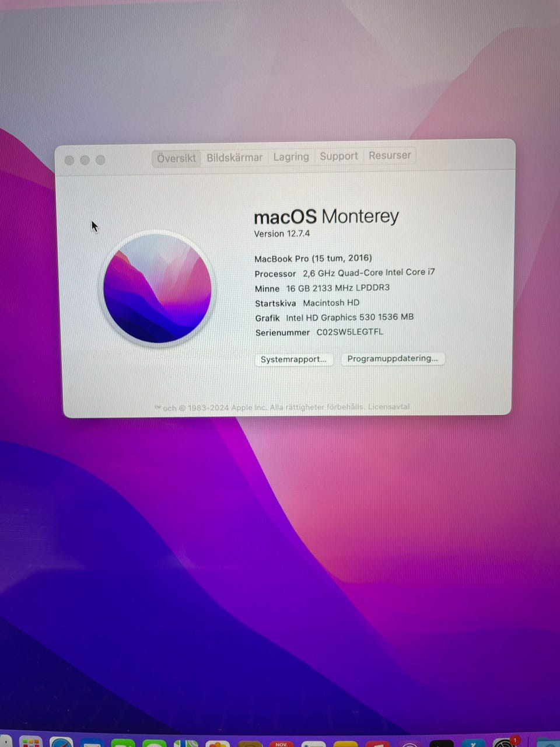Close the About This Mac window

click(69, 160)
